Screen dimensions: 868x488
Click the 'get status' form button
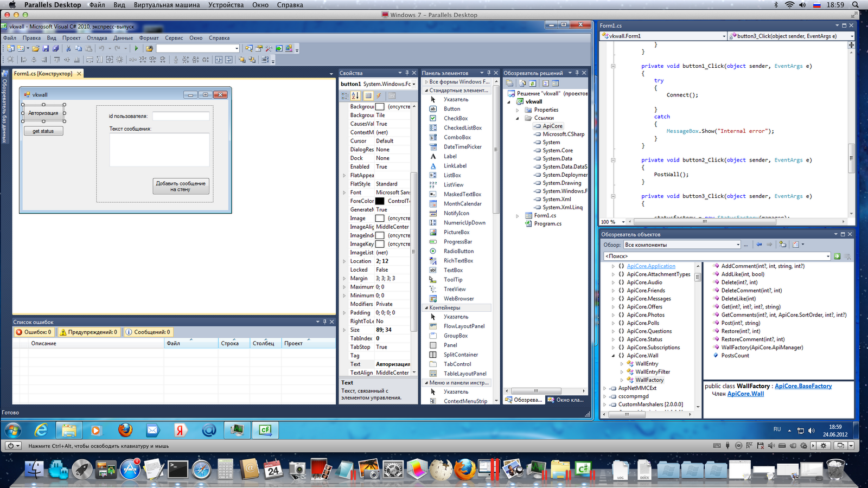43,131
